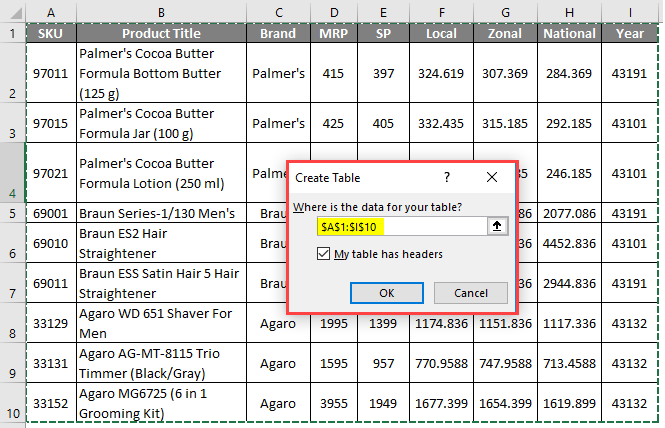Select row 10 header number
Image resolution: width=665 pixels, height=428 pixels.
pyautogui.click(x=13, y=403)
